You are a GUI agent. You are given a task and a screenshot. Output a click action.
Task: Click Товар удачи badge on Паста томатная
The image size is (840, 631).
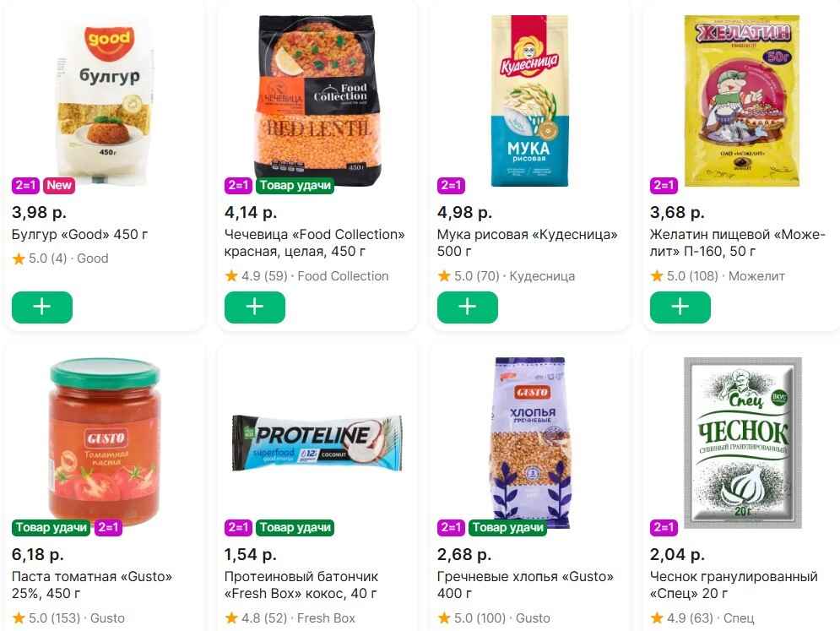click(x=51, y=528)
